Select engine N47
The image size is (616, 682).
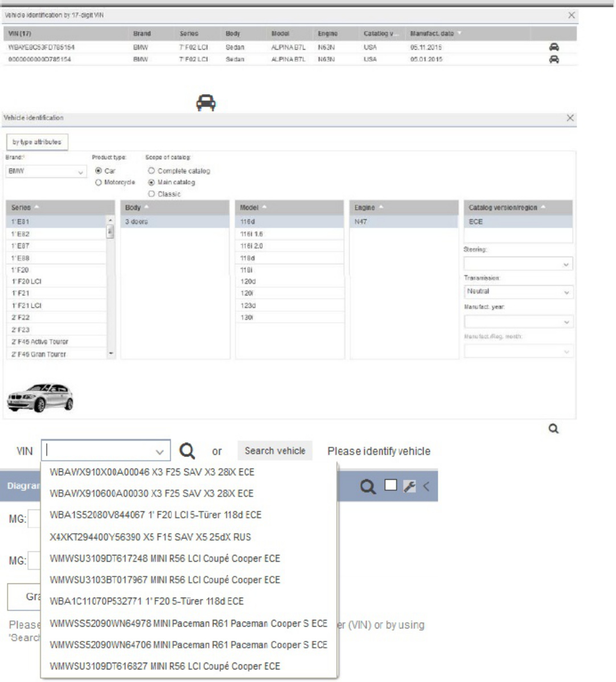[404, 222]
